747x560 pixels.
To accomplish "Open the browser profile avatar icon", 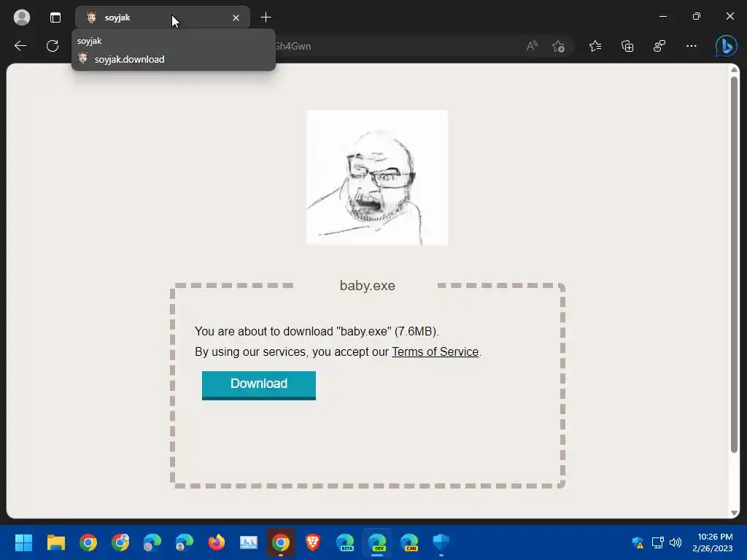I will point(21,17).
